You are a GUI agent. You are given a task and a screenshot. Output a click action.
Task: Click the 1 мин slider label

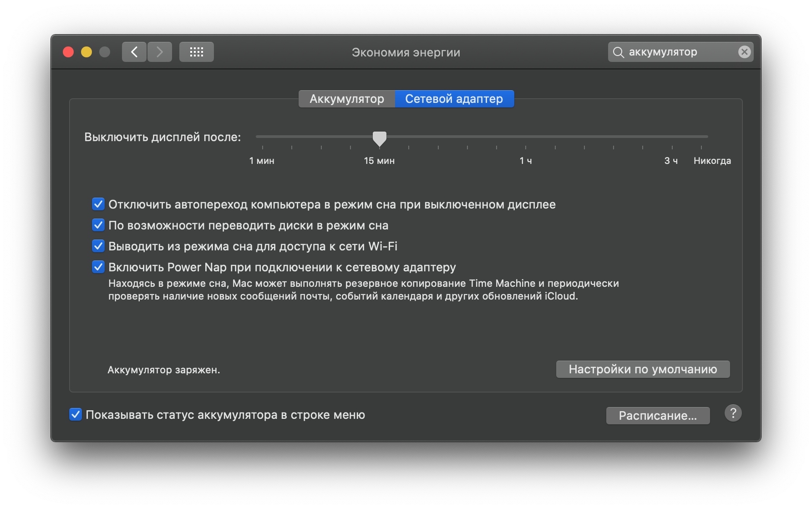[262, 161]
